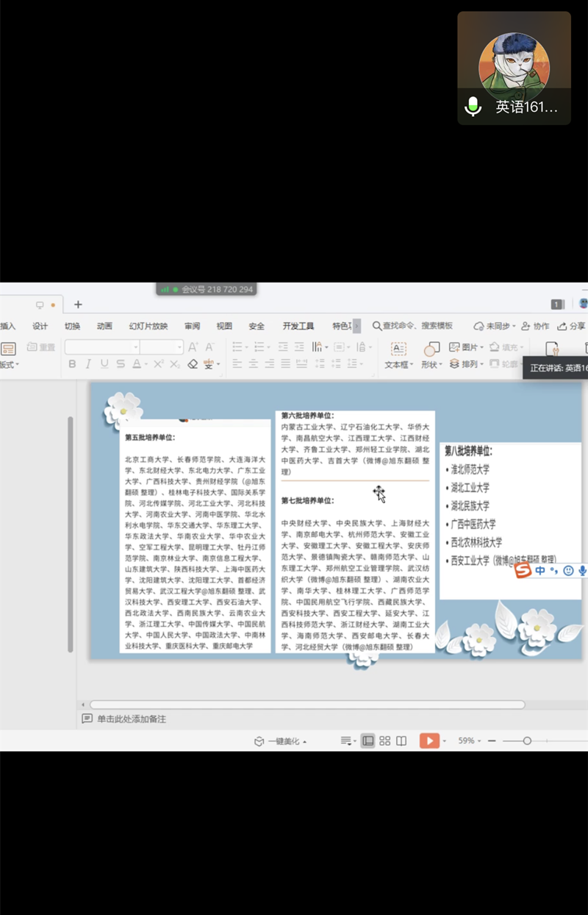Open the 幻灯片放映 slideshow tab

pos(148,326)
